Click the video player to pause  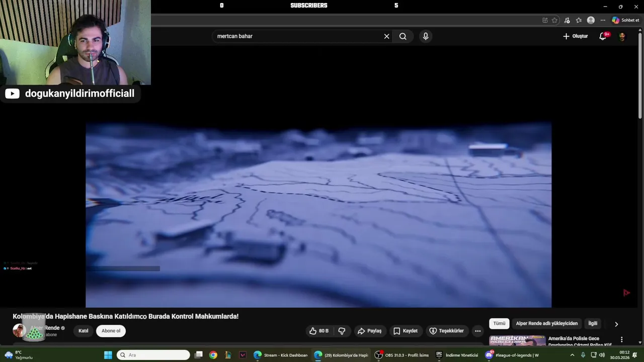tap(318, 215)
